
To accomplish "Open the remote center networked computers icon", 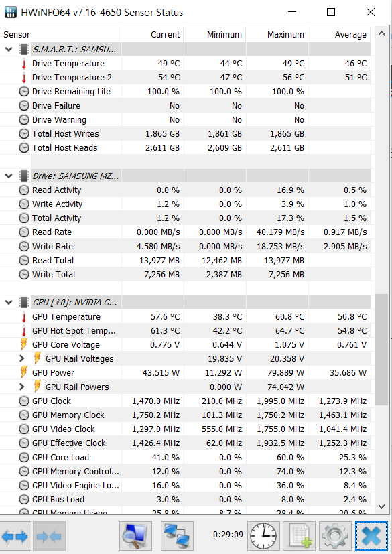I will [177, 537].
